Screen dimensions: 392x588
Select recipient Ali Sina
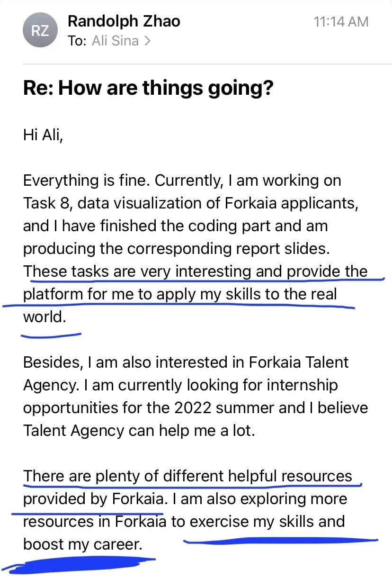point(116,41)
